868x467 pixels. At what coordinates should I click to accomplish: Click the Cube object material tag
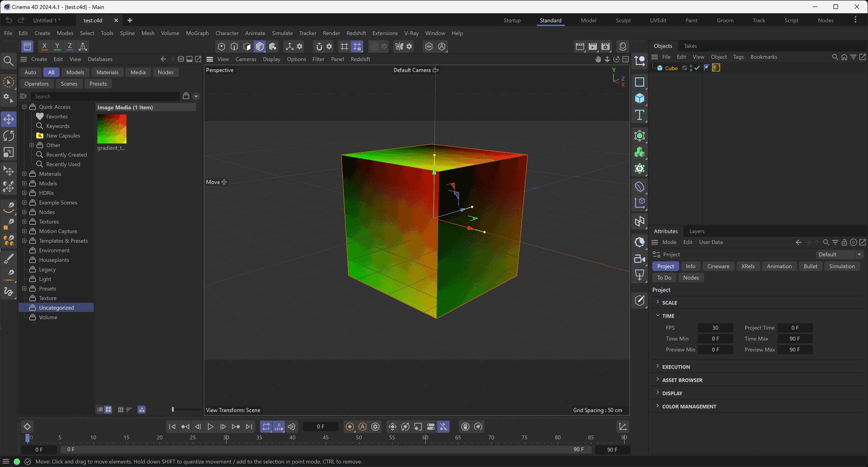(716, 68)
